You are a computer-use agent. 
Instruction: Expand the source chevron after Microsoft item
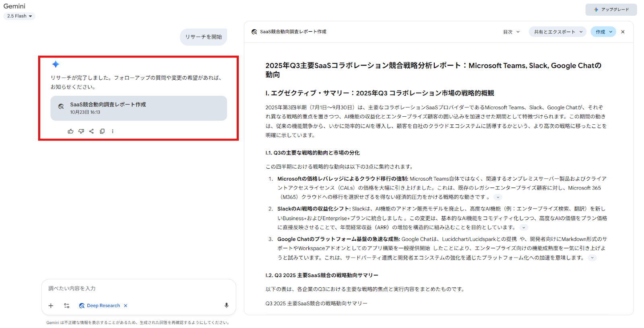498,197
